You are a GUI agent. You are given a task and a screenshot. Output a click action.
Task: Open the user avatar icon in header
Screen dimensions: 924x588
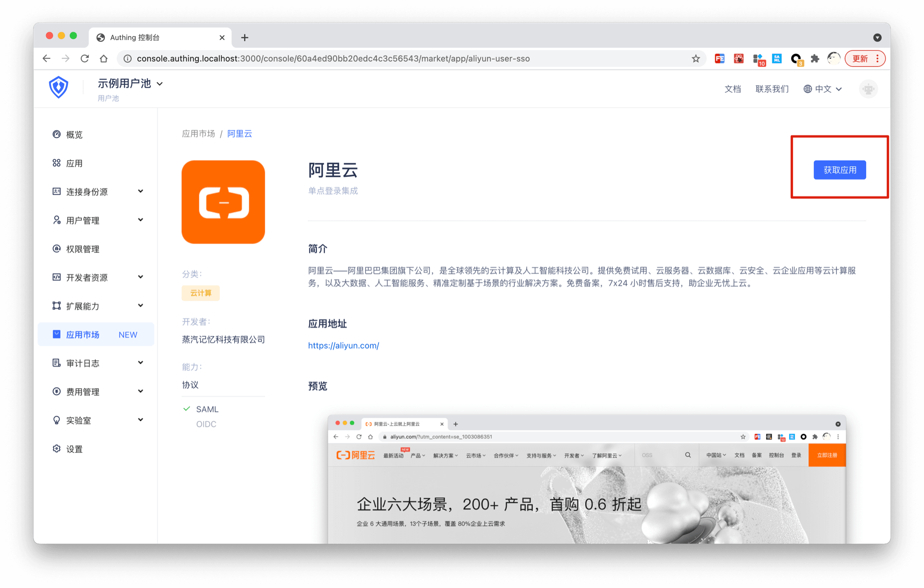(868, 89)
